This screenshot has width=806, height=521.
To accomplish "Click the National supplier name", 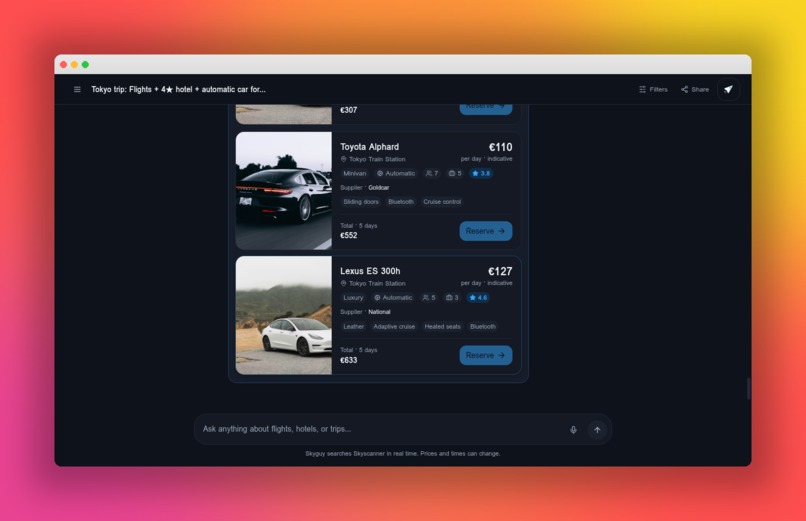I will click(379, 312).
